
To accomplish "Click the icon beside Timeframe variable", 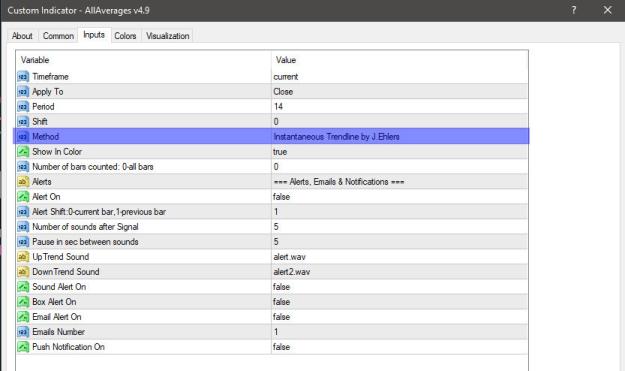I will [x=23, y=77].
